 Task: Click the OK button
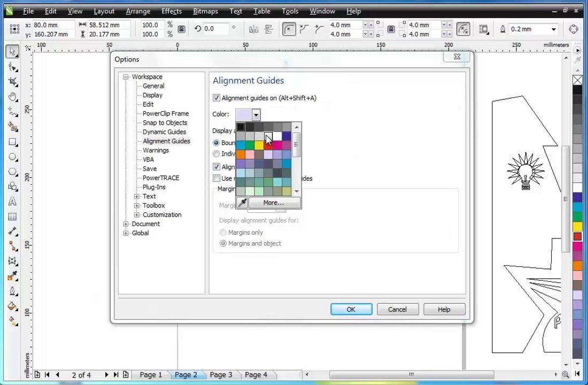tap(351, 309)
